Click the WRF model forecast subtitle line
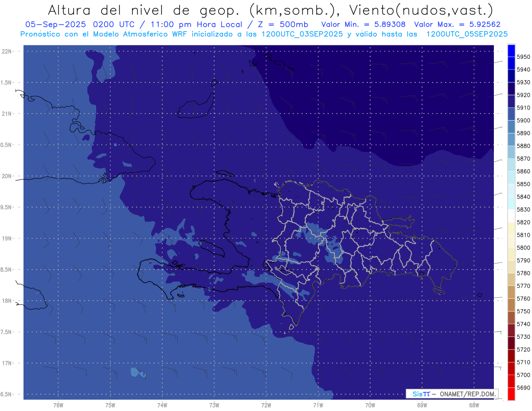Screen dimensions: 532x411 click(x=264, y=34)
